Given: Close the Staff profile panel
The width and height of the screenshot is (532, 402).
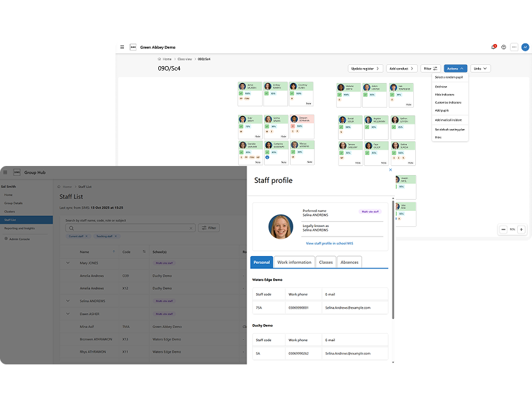Looking at the screenshot, I should pos(390,170).
